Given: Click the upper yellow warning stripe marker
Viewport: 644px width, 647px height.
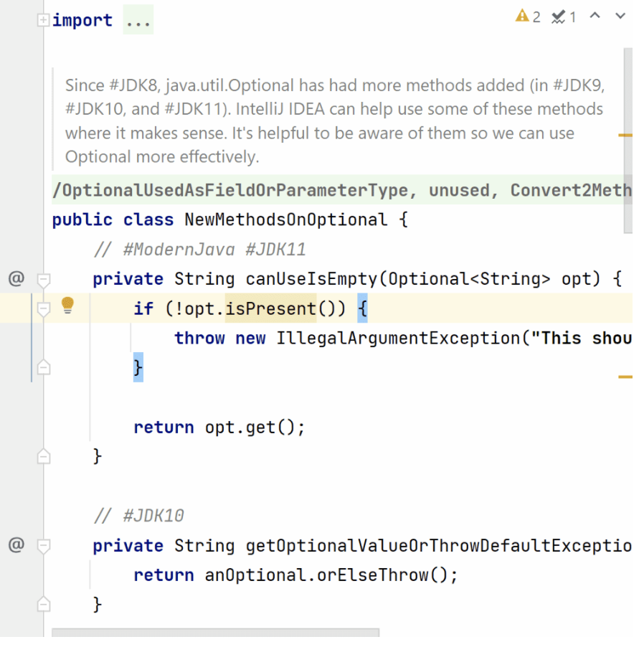Looking at the screenshot, I should click(x=625, y=134).
